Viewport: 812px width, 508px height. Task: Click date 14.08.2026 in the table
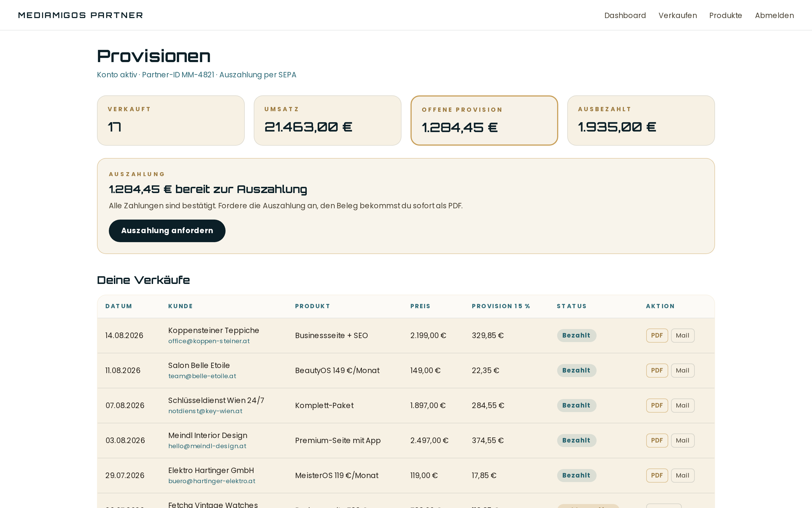[x=124, y=335]
